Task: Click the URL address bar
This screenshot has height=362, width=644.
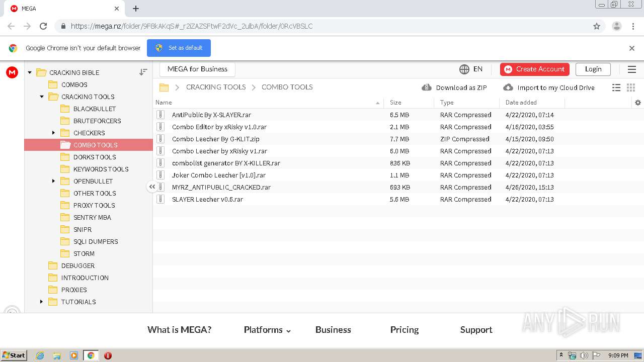Action: click(322, 26)
